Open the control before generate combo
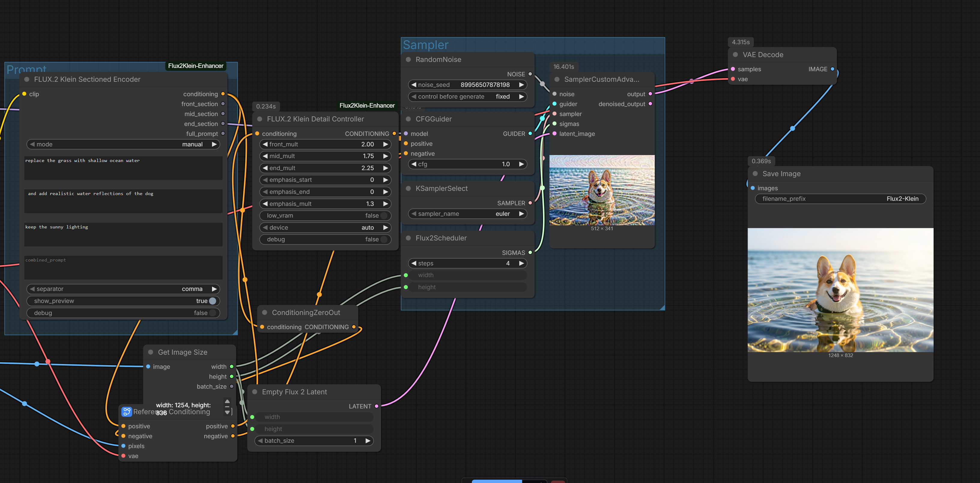This screenshot has height=483, width=980. [x=468, y=97]
